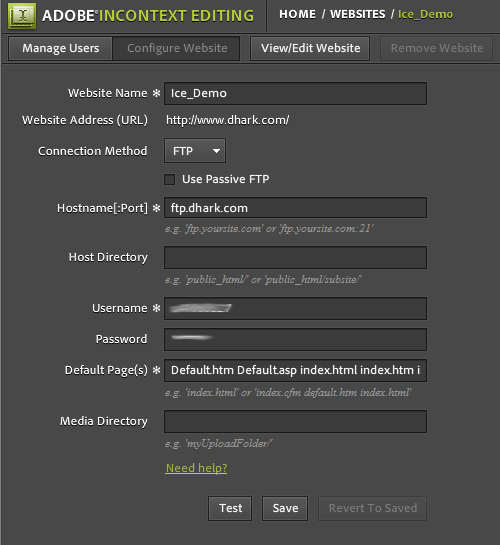Open the Need help? link
Viewport: 500px width, 545px height.
tap(196, 468)
